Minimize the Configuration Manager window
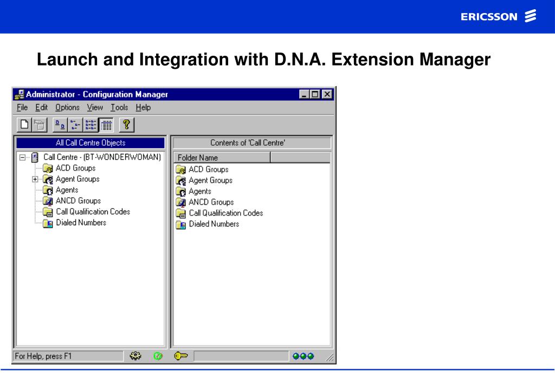 (304, 94)
